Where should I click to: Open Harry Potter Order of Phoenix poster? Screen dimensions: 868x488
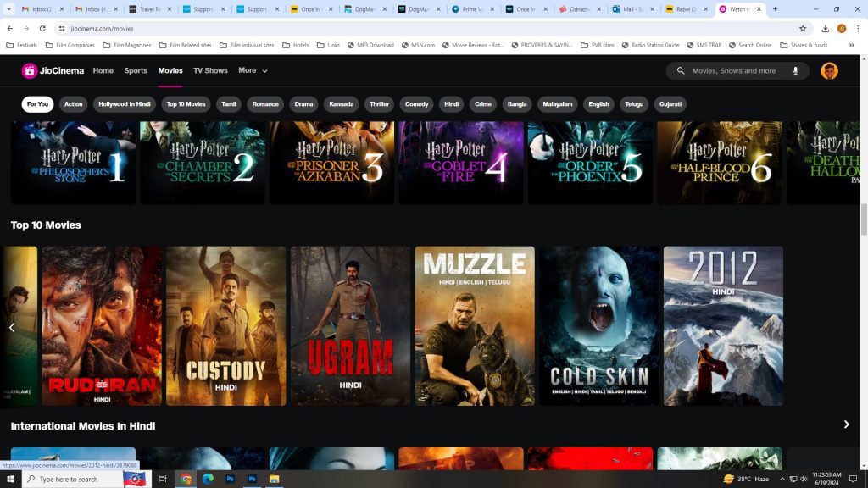coord(590,163)
